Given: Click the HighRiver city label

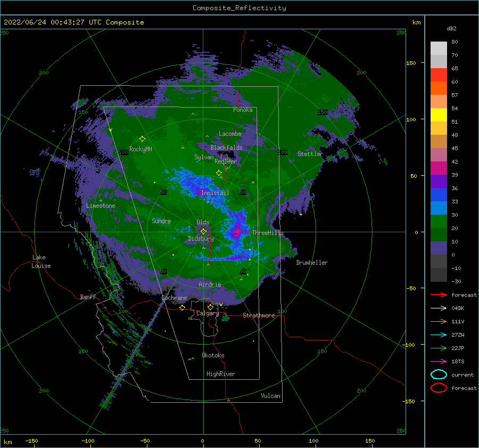Looking at the screenshot, I should click(221, 374).
